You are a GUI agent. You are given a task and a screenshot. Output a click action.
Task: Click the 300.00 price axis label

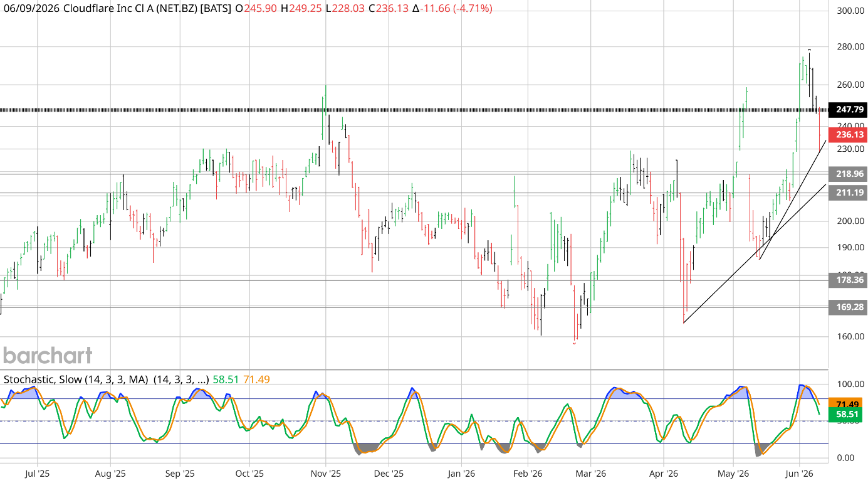coord(850,11)
